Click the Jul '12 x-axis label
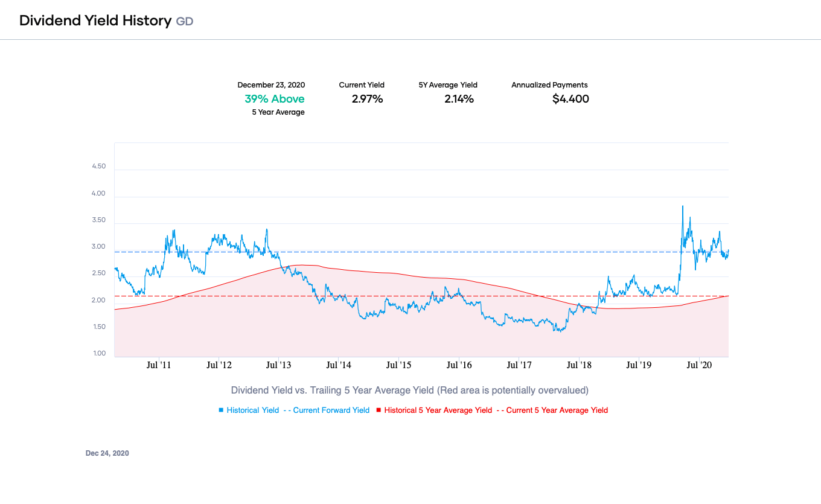This screenshot has width=821, height=504. tap(219, 365)
